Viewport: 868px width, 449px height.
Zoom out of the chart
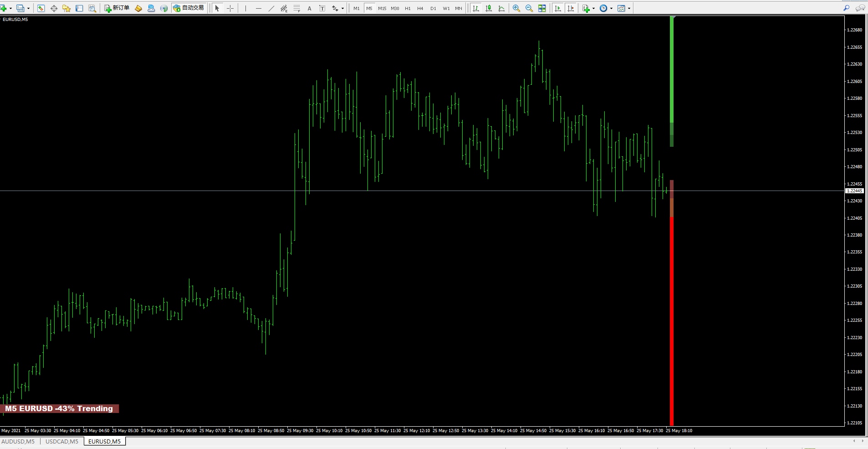click(529, 8)
